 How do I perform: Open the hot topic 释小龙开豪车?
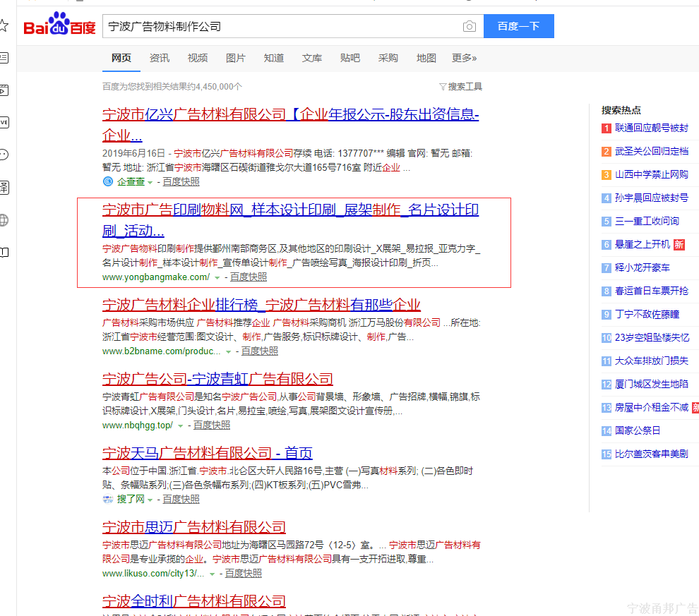643,267
